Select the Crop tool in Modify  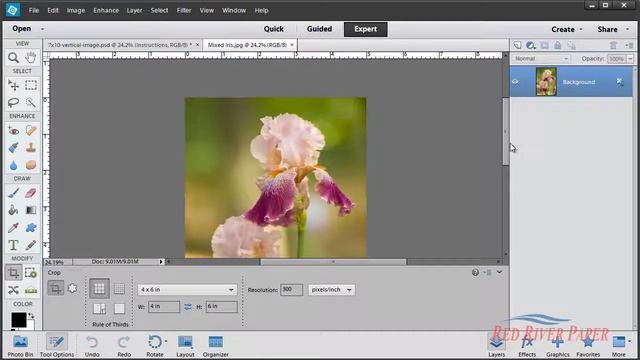click(13, 273)
